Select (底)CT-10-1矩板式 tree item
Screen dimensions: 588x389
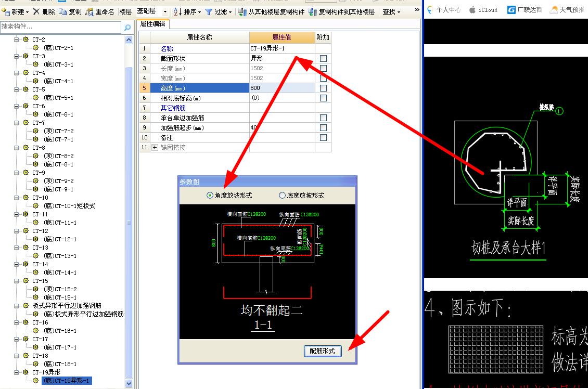(69, 206)
